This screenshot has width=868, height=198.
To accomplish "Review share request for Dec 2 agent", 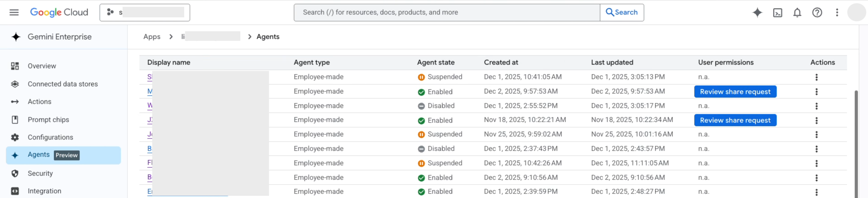I will (x=735, y=92).
